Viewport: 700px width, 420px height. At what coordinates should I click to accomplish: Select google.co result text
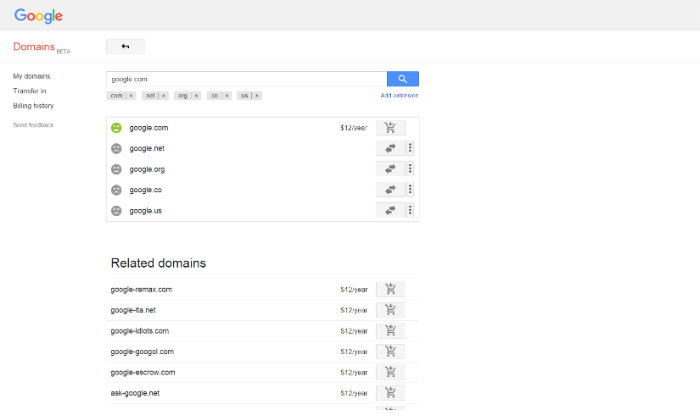coord(146,190)
